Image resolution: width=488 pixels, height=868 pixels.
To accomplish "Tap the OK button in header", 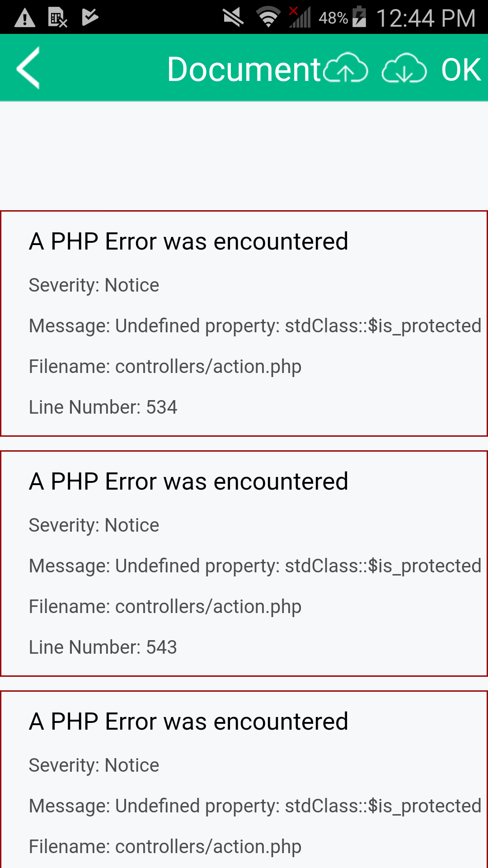I will tap(460, 70).
